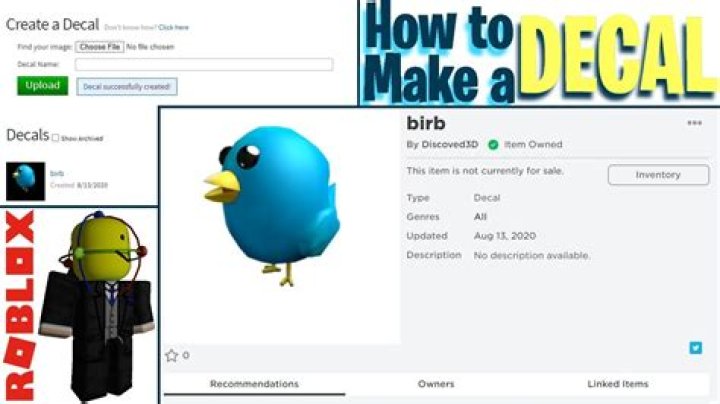Share via the Twitter bird icon
The height and width of the screenshot is (404, 720).
tap(696, 347)
